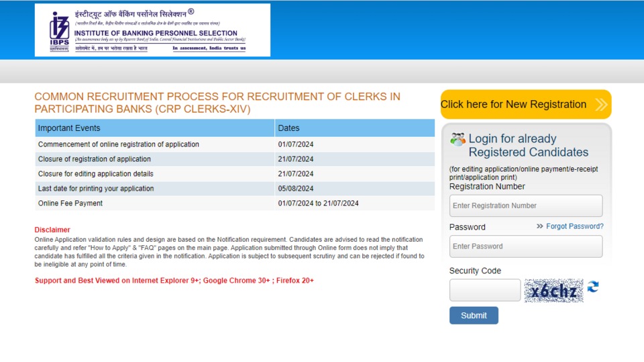Select Online Fee Payment row label
644x362 pixels.
click(x=70, y=203)
